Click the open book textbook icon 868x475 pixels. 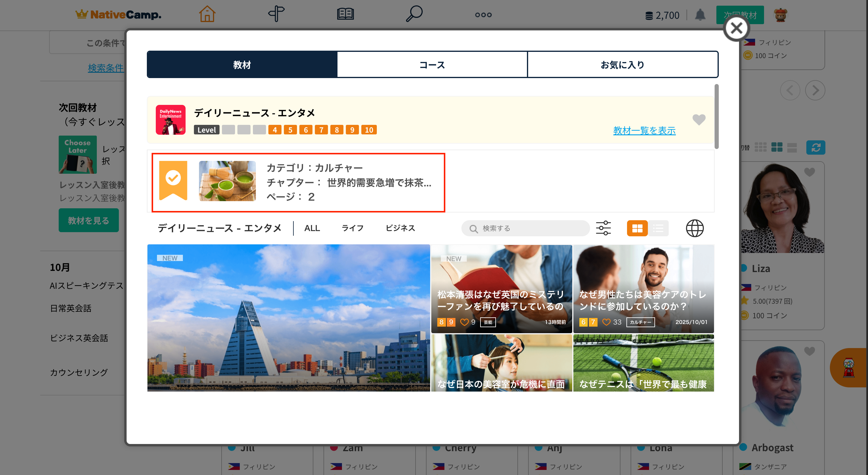coord(345,14)
